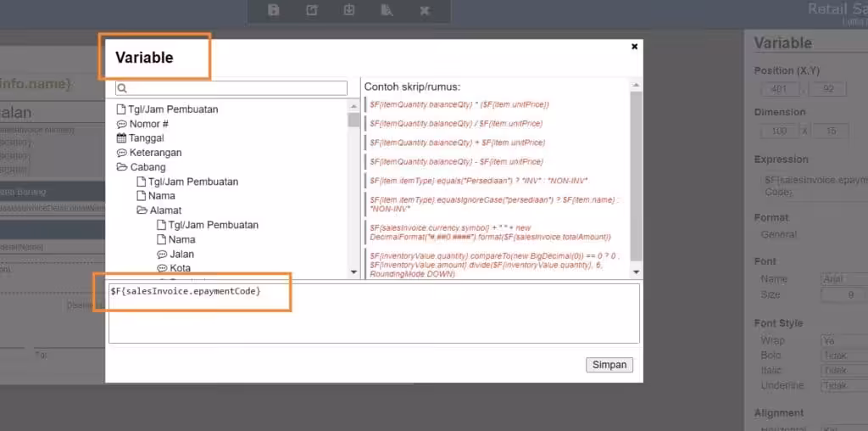Open the Bold dropdown set to Tidak
Screen dimensions: 868x431
click(844, 355)
